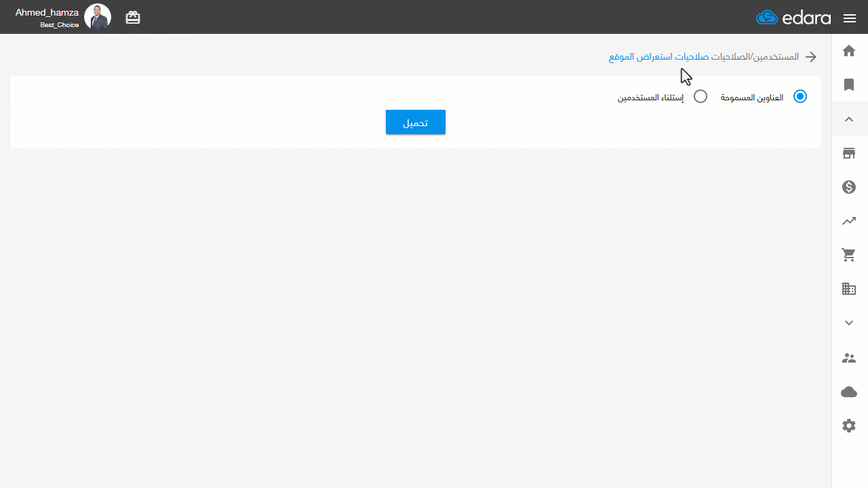This screenshot has width=868, height=488.
Task: Click the gift card icon in header
Action: click(x=133, y=18)
